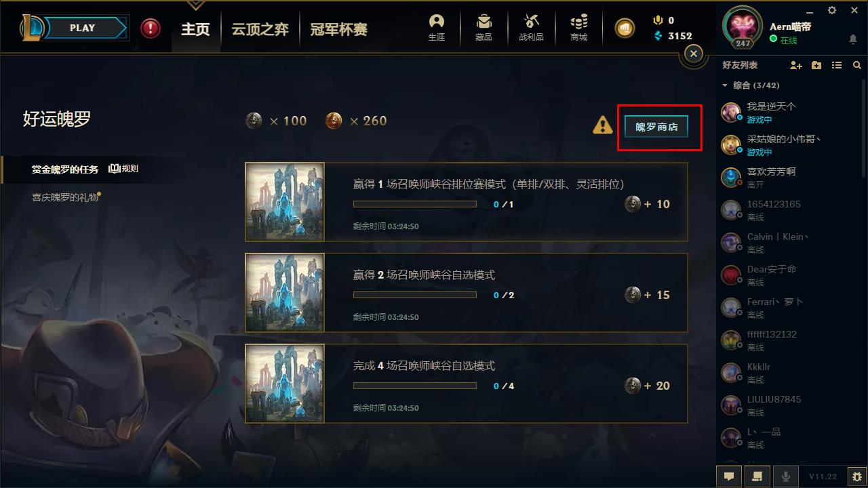868x488 pixels.
Task: Switch to the 冠军杯赛 tab
Action: [338, 29]
